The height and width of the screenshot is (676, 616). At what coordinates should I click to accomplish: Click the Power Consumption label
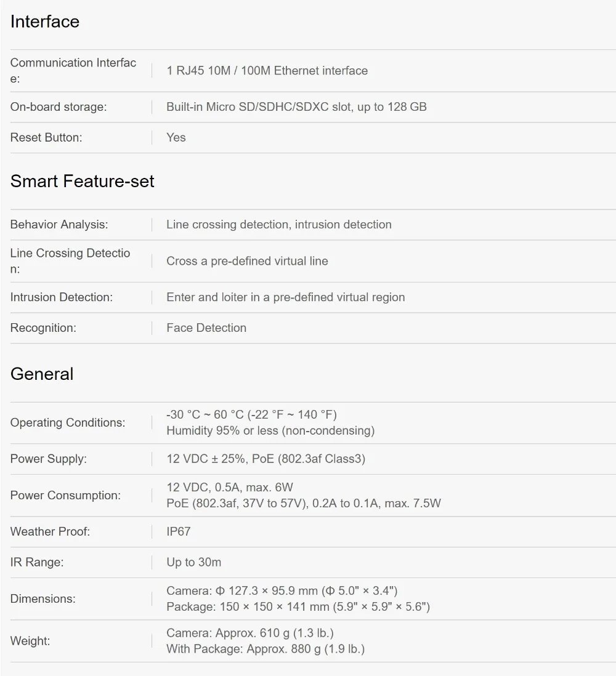pos(65,496)
